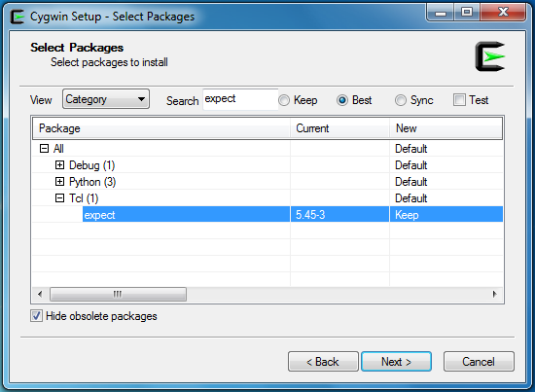Click the All label in tree
Viewport: 535px width, 392px height.
[x=58, y=149]
